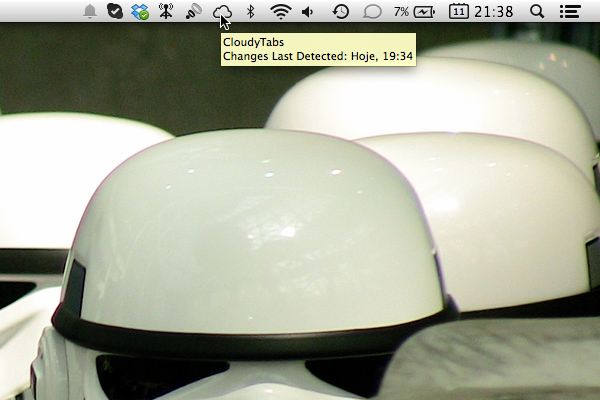The image size is (600, 400).
Task: Open the Messages speech bubble menu
Action: coord(372,12)
